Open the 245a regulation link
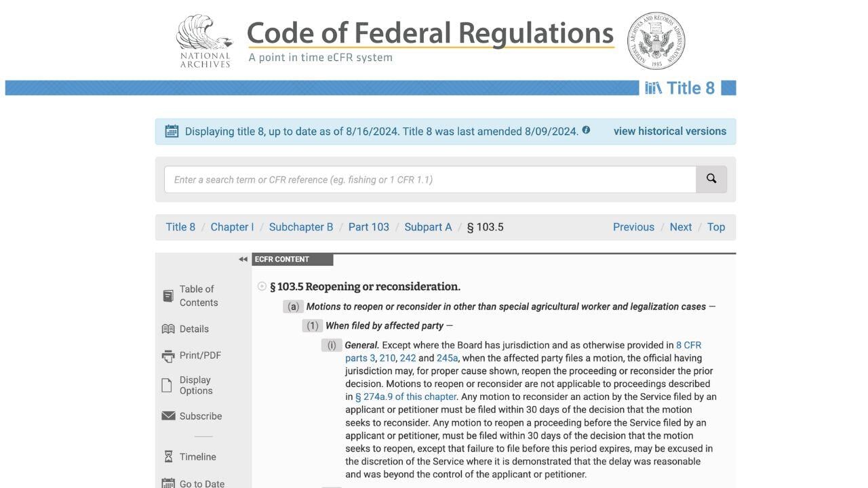 (447, 357)
